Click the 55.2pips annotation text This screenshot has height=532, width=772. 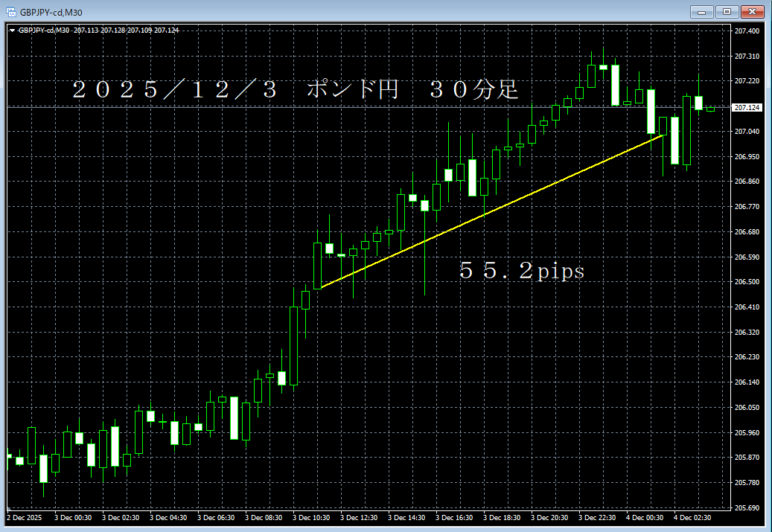click(x=521, y=271)
